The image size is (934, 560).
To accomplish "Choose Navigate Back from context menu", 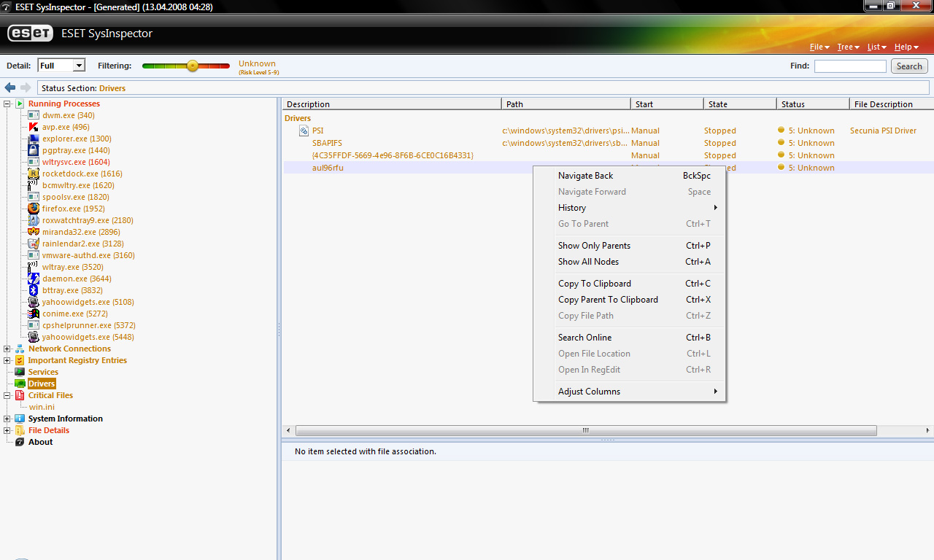I will [630, 176].
